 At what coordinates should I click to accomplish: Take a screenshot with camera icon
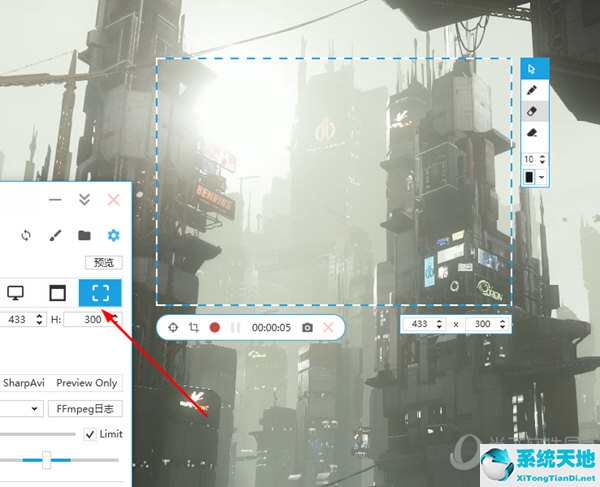pyautogui.click(x=307, y=328)
